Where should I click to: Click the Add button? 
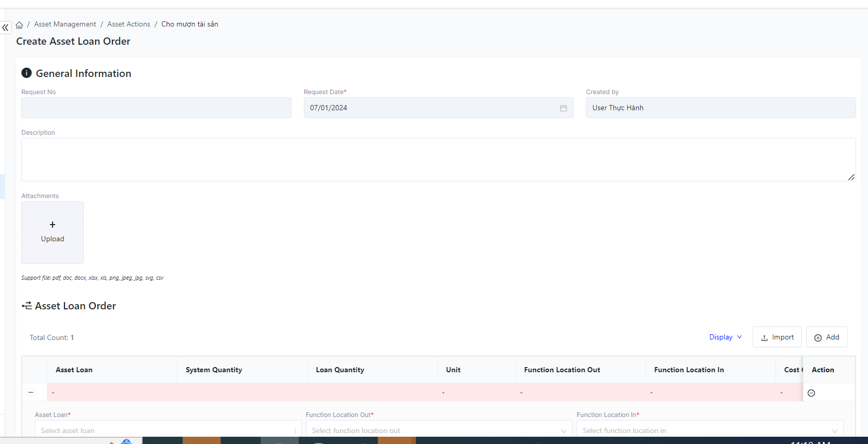(826, 337)
